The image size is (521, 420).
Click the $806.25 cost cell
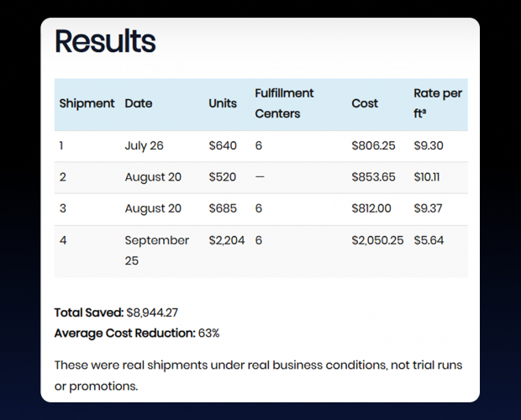(373, 146)
